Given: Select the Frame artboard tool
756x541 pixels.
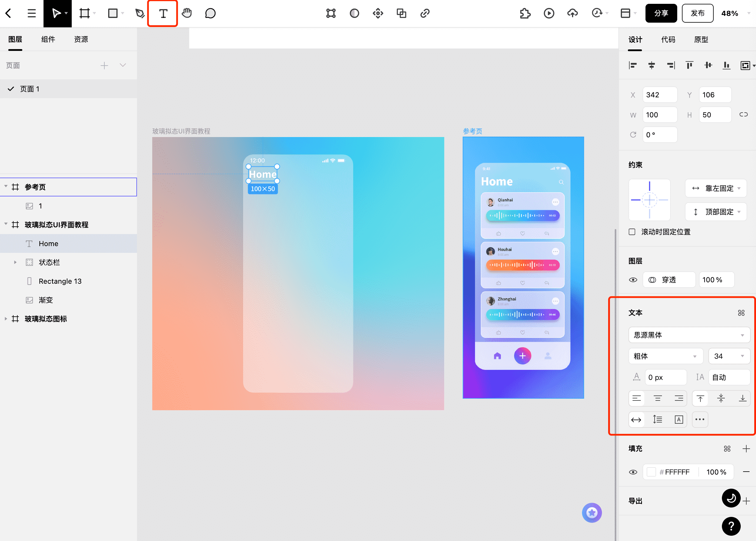Looking at the screenshot, I should tap(84, 13).
